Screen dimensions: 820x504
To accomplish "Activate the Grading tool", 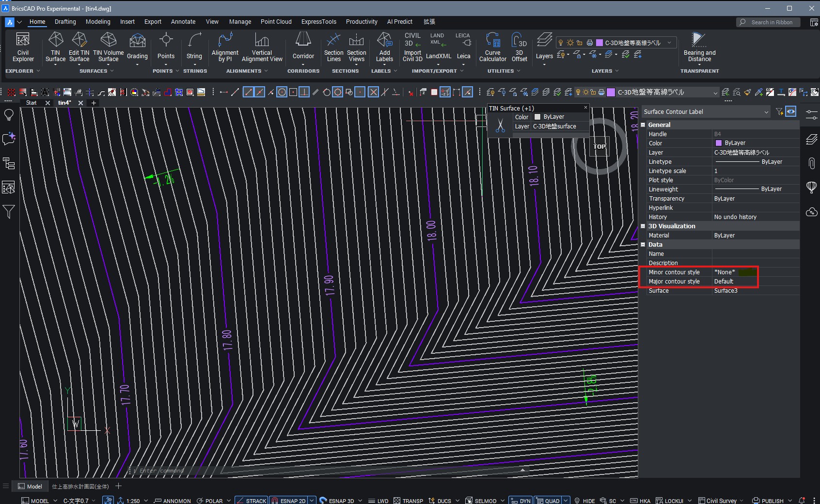I will coord(137,47).
